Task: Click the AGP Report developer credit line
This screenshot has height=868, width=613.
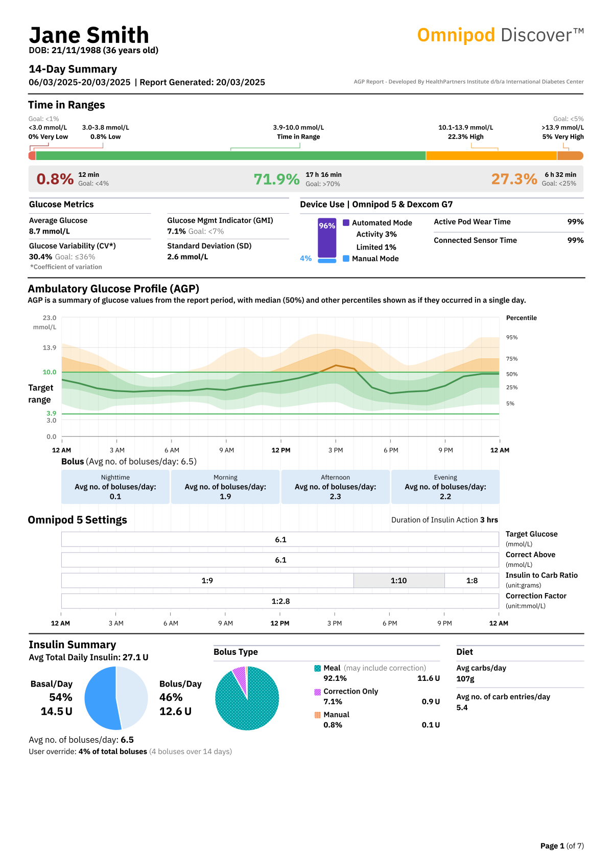Action: 468,82
